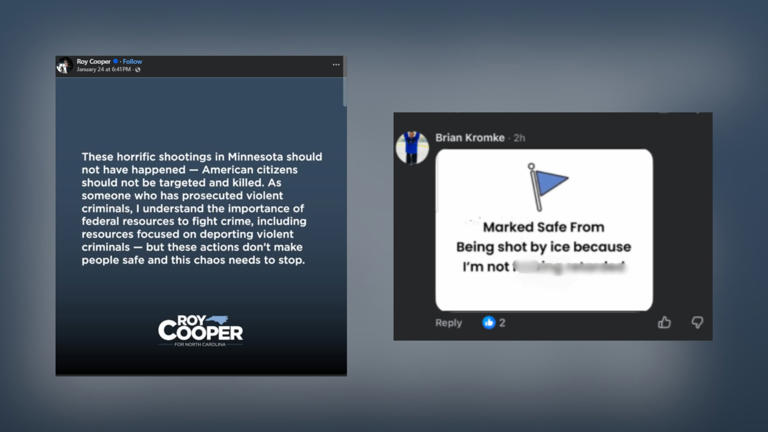Click the 2h comment timestamp
This screenshot has height=432, width=768.
pos(520,137)
